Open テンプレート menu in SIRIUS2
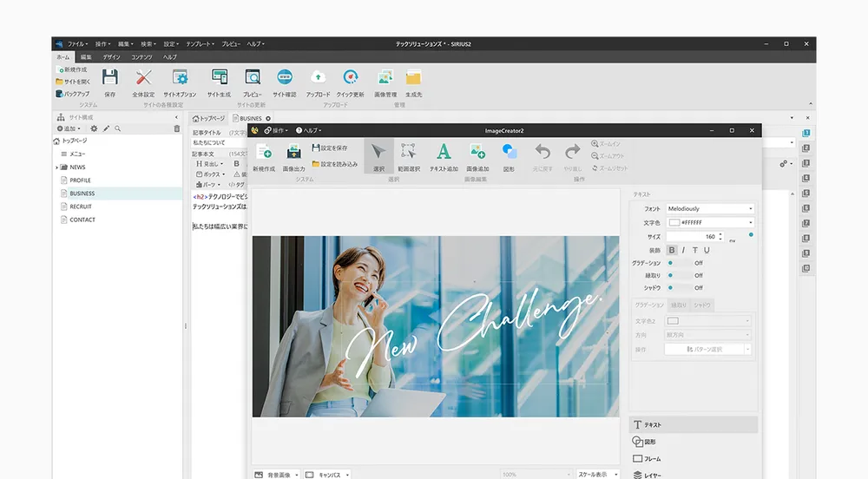The height and width of the screenshot is (479, 868). 200,43
